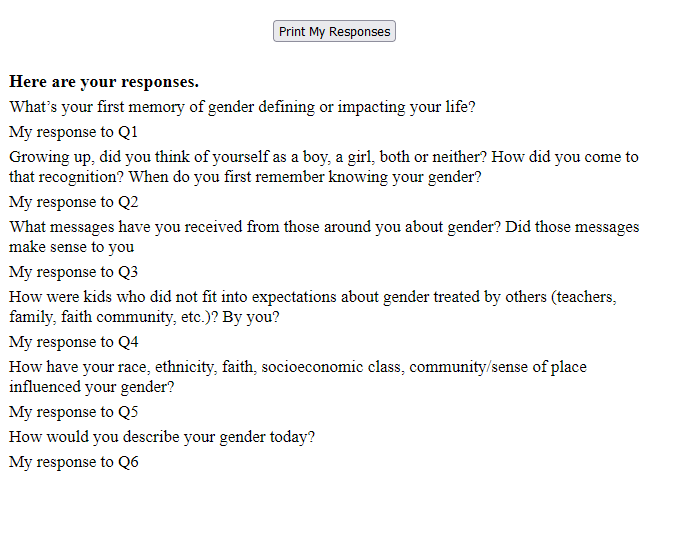The height and width of the screenshot is (536, 689).
Task: Click the race, ethnicity, faith question
Action: (298, 377)
